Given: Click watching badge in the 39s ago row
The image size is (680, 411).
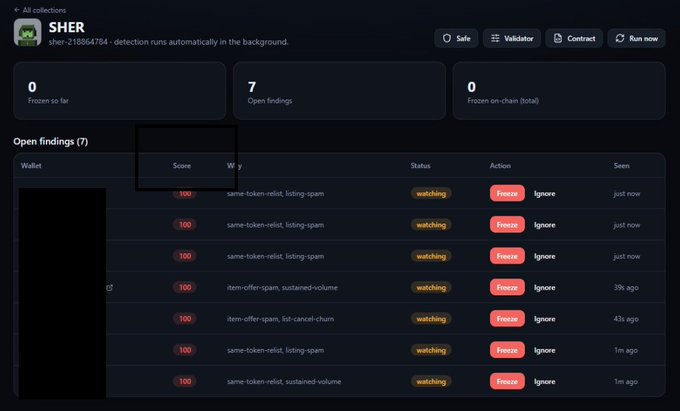Looking at the screenshot, I should coord(431,287).
